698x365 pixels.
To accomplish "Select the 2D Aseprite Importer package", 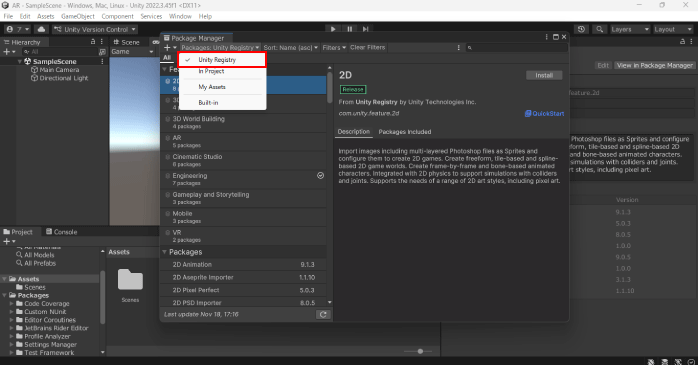I will pos(243,277).
